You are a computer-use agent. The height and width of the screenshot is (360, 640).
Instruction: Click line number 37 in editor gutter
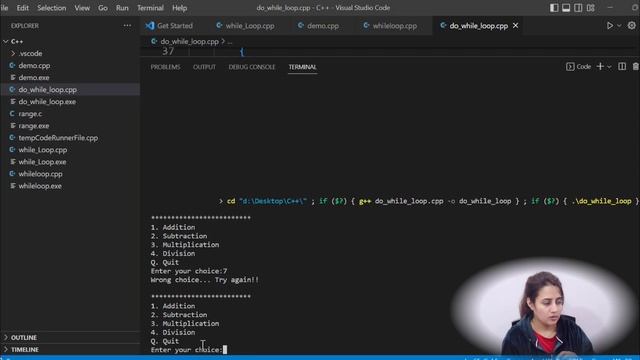click(168, 51)
